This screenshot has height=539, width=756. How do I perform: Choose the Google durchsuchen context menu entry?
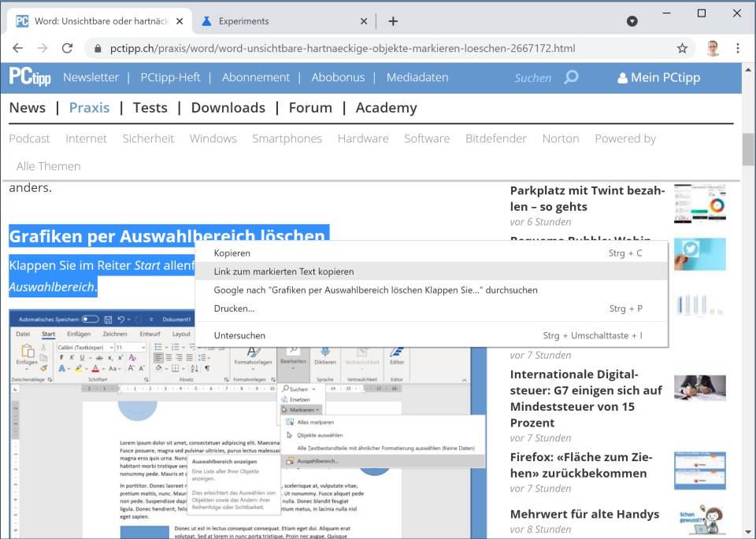coord(432,290)
